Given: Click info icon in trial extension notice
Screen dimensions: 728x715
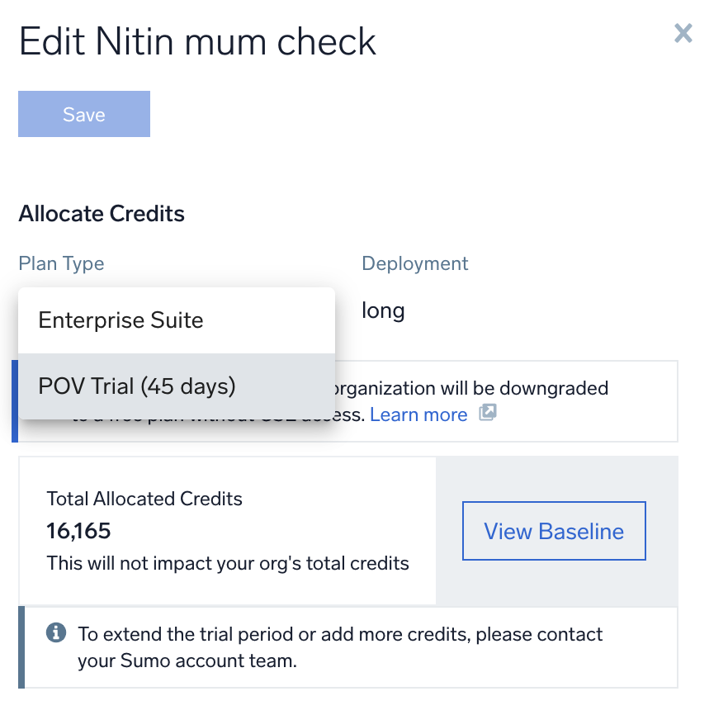Looking at the screenshot, I should [x=56, y=633].
